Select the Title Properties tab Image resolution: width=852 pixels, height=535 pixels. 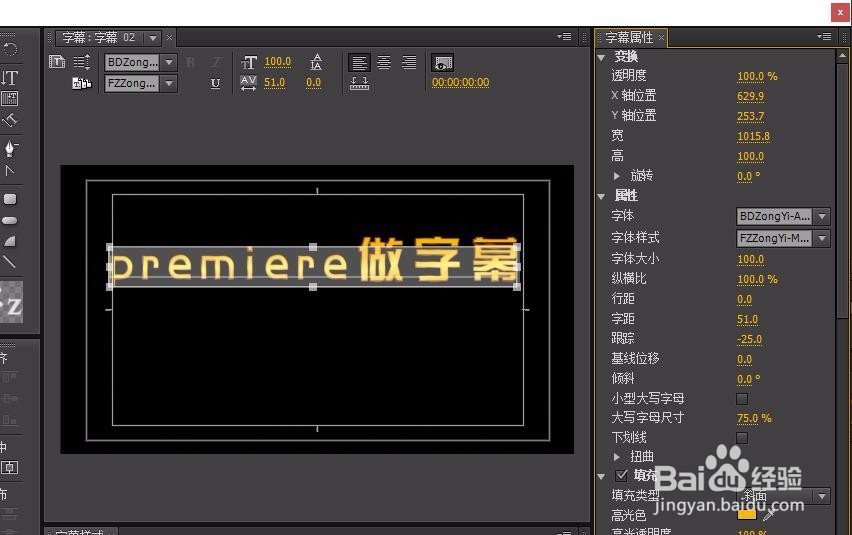point(629,37)
